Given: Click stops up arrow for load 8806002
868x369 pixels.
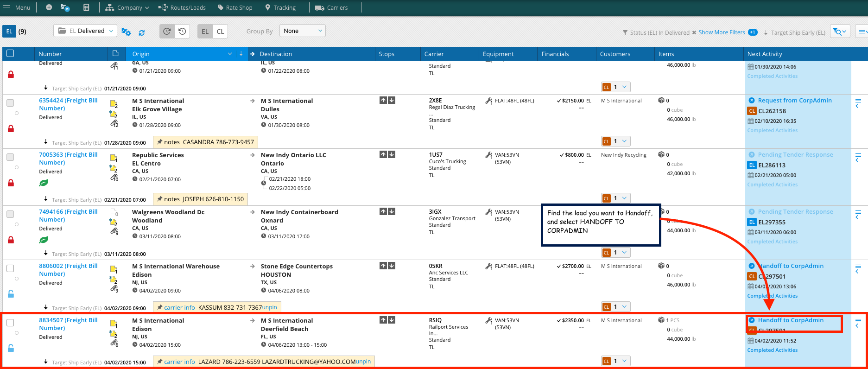Looking at the screenshot, I should click(x=383, y=266).
